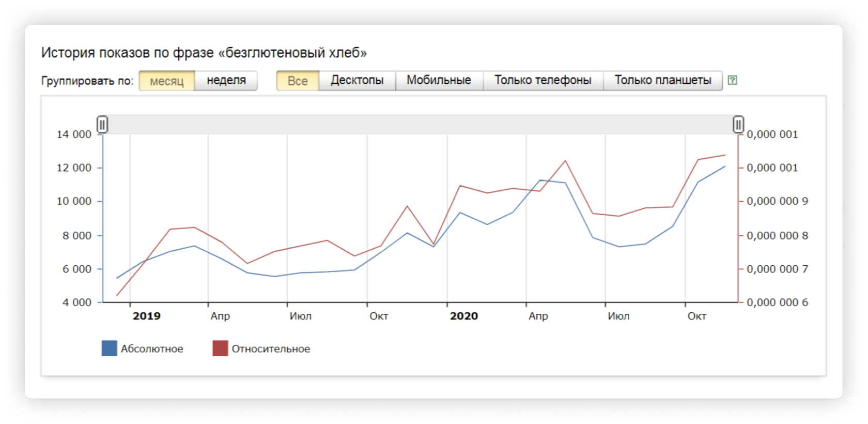
Task: Select the Все devices filter
Action: [x=298, y=81]
